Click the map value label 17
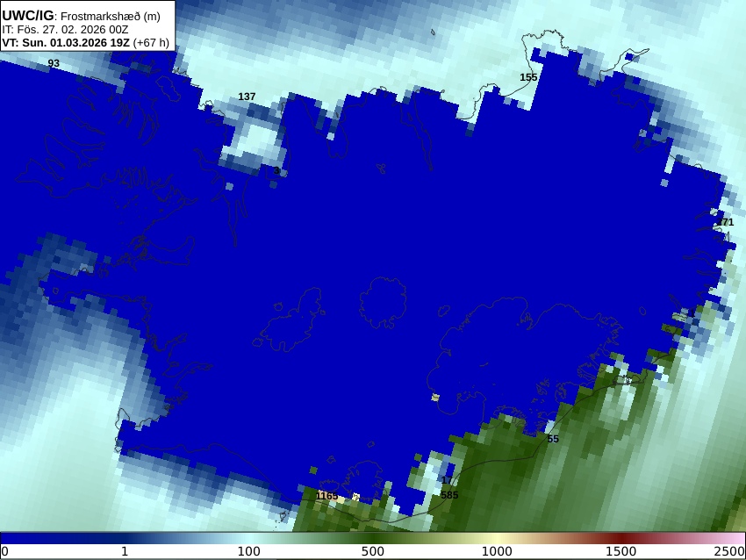Viewport: 746px width, 560px height. (446, 480)
